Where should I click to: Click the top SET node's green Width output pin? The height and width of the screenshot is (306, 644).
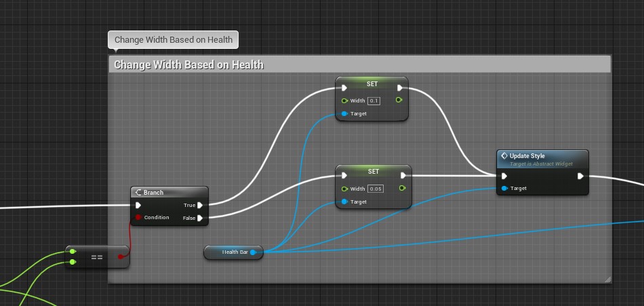point(399,100)
